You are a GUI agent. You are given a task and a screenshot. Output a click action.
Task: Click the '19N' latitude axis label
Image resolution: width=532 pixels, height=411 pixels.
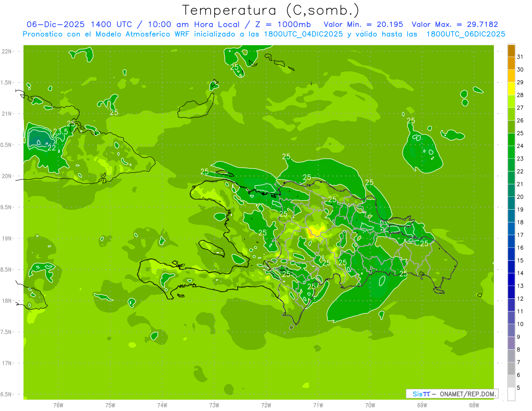point(7,238)
